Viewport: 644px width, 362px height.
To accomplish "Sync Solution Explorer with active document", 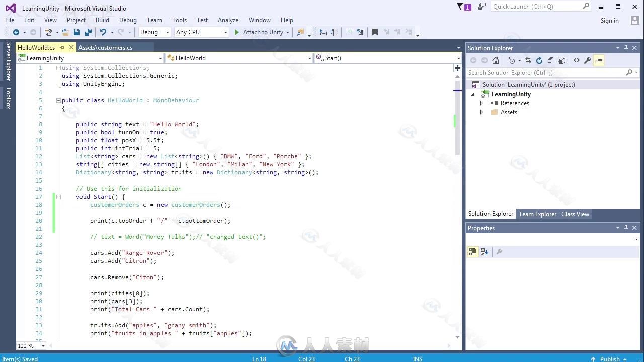I will (x=528, y=60).
